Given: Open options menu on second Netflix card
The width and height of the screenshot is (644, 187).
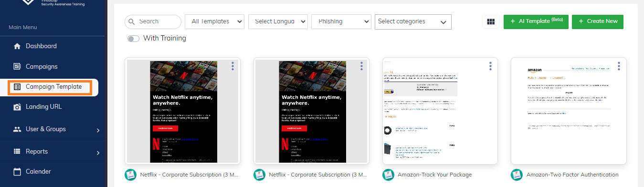Looking at the screenshot, I should (x=361, y=66).
